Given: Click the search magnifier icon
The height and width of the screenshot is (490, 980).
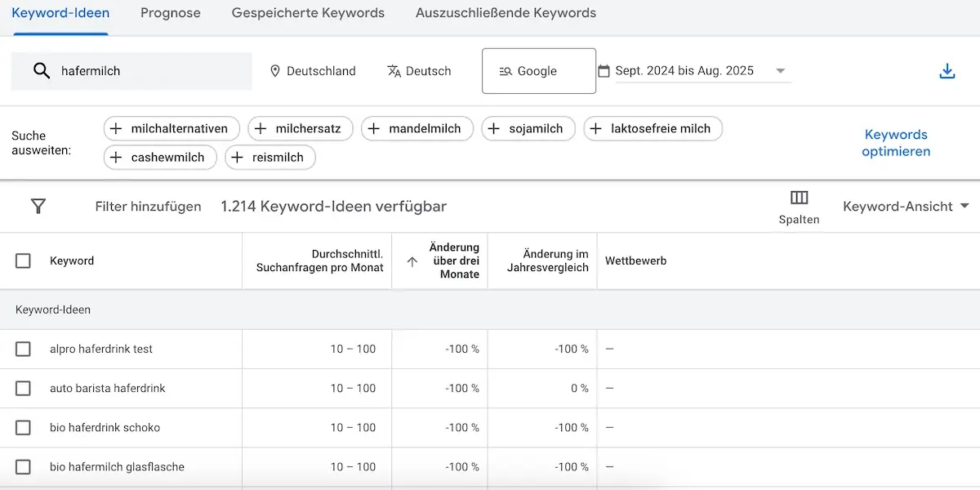Looking at the screenshot, I should click(x=41, y=71).
